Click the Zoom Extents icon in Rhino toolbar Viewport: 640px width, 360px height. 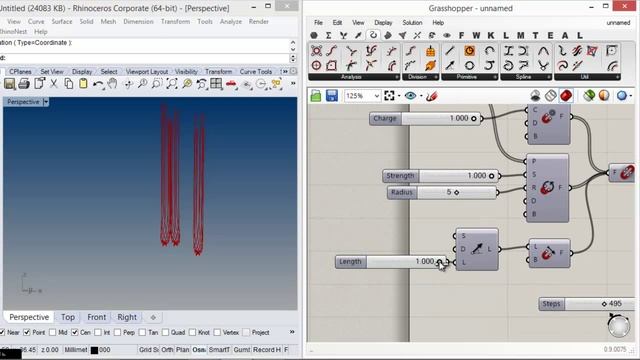(x=172, y=84)
